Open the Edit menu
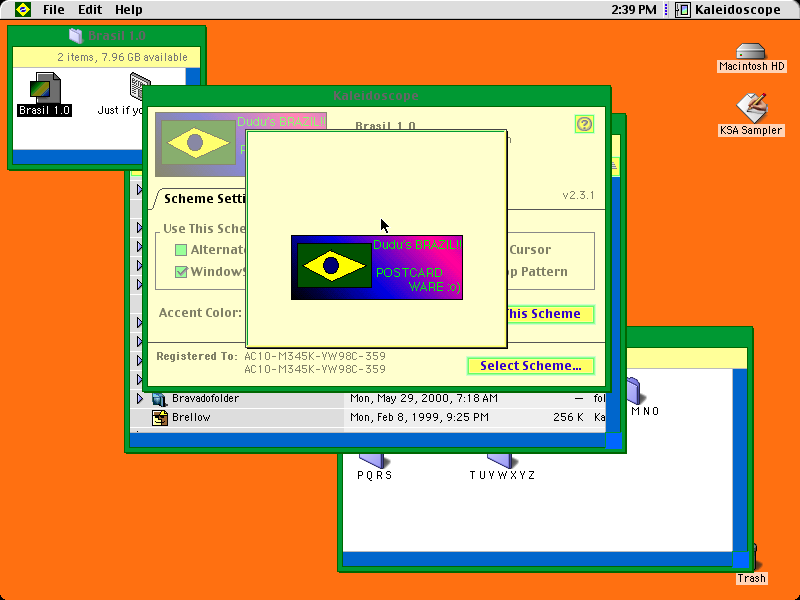This screenshot has height=600, width=800. click(x=90, y=10)
